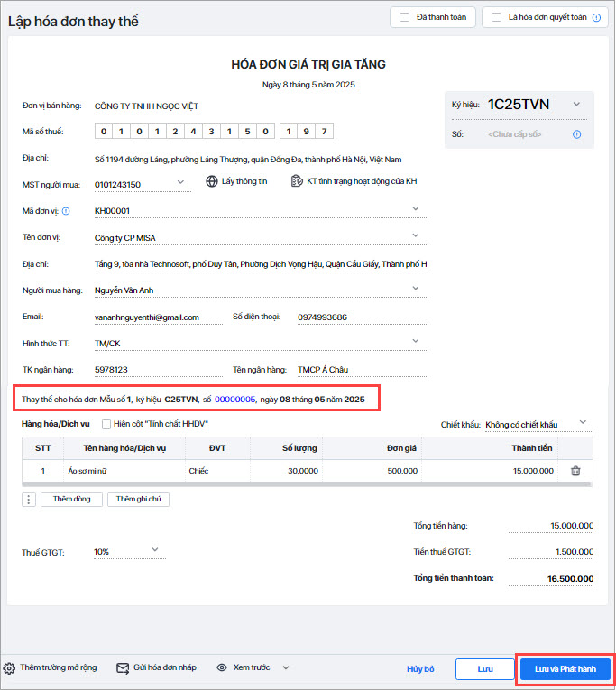This screenshot has width=616, height=690.
Task: Open the Thuế GTGT 10% dropdown
Action: click(154, 550)
